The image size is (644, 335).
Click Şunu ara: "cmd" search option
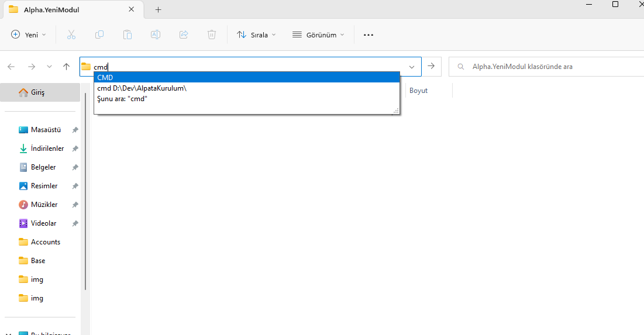coord(122,99)
